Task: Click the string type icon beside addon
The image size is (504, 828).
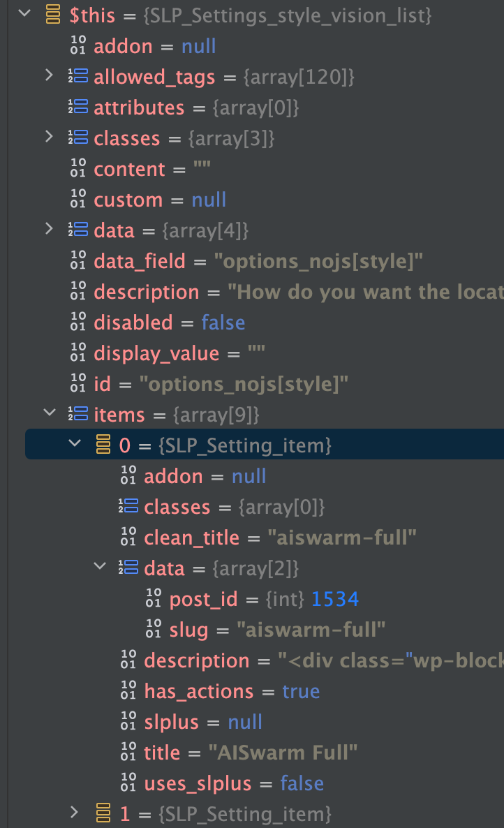Action: click(x=77, y=46)
